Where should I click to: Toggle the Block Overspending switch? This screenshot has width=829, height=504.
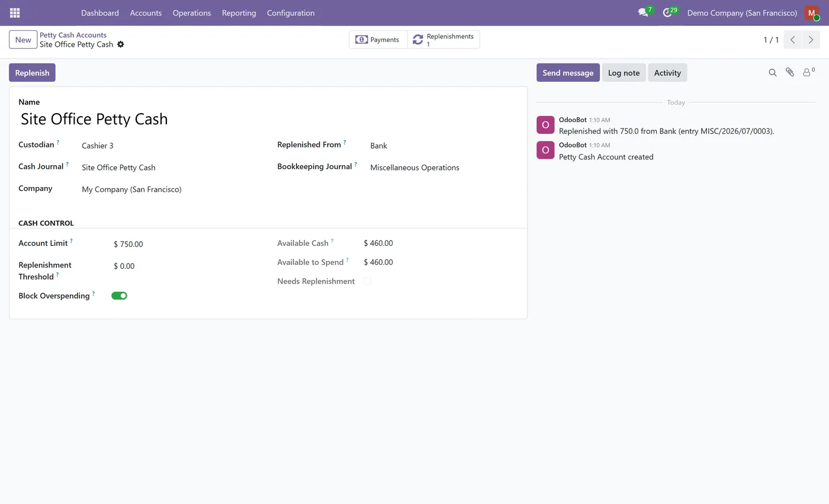coord(119,296)
